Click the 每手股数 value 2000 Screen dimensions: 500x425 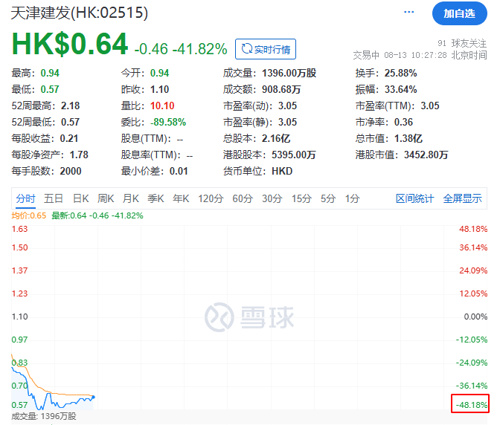71,171
